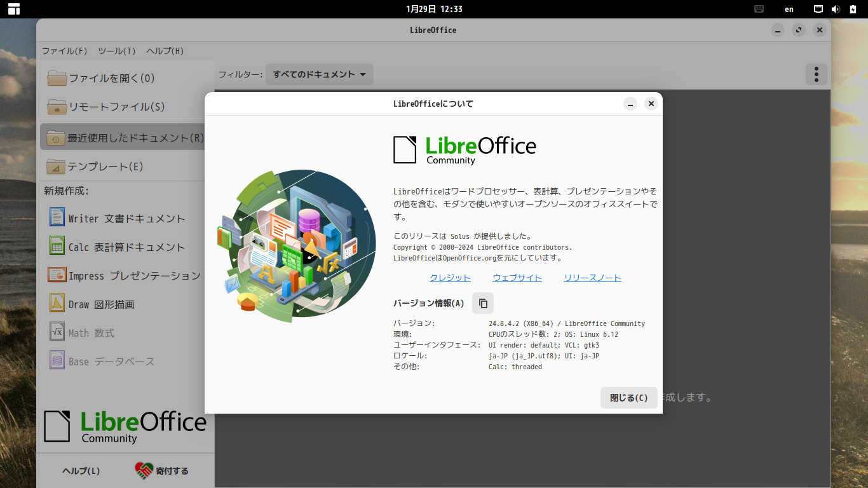Click the 閉じる(C) button
Screen dimensions: 868x488
coord(629,398)
